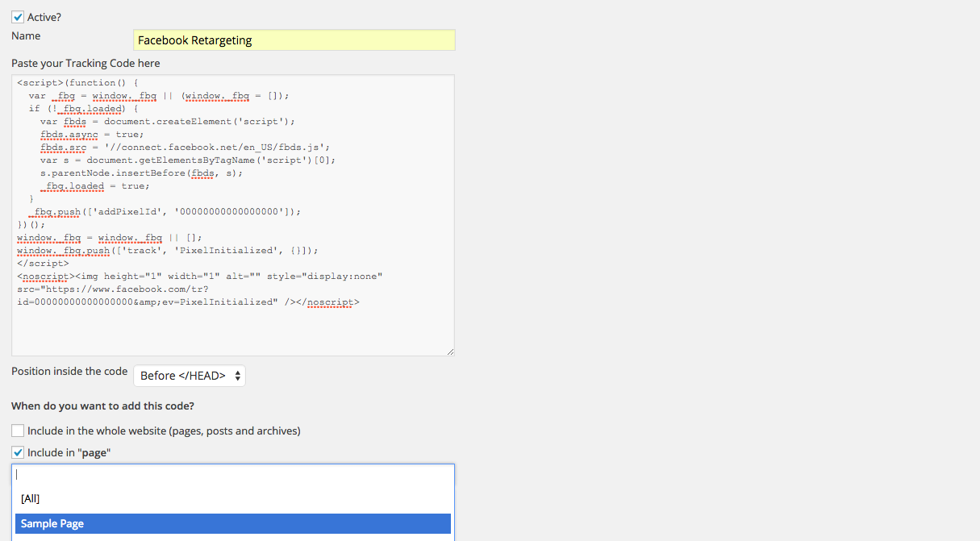This screenshot has width=980, height=541.
Task: Click the connect.facebook.net script URL line
Action: 185,148
